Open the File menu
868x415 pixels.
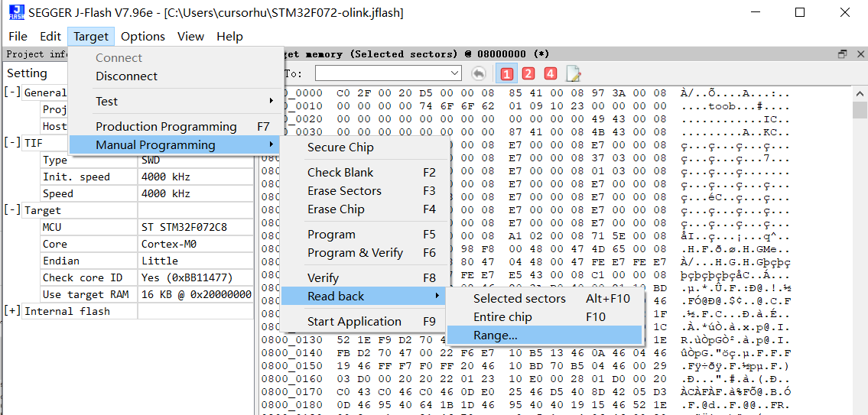pos(18,37)
